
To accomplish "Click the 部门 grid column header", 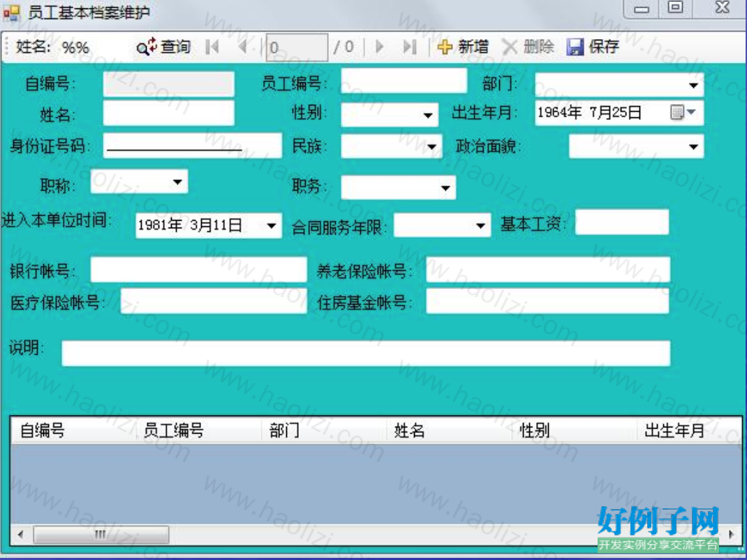I will coord(323,431).
